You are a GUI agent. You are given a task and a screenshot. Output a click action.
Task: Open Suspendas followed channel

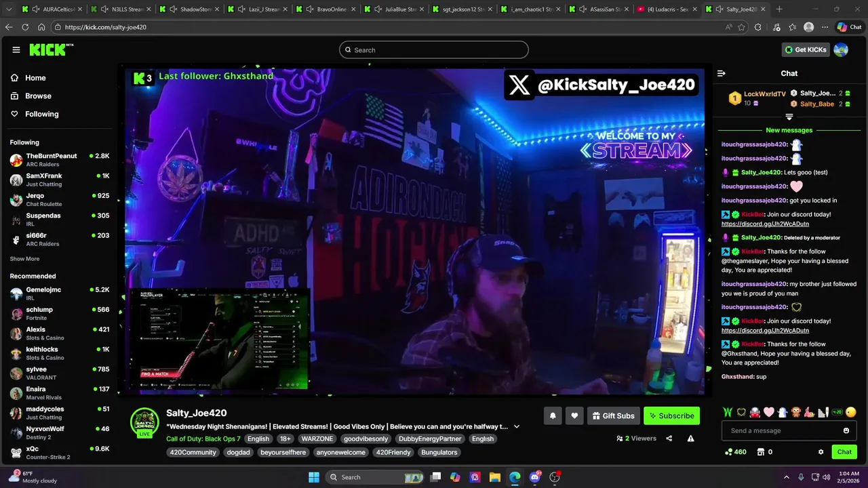pos(60,220)
